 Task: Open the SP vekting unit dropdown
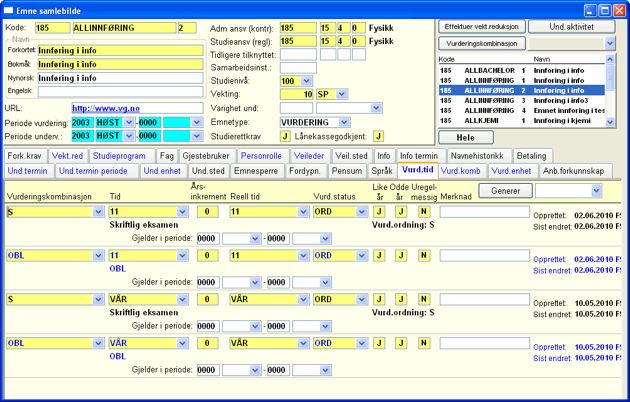click(x=342, y=94)
